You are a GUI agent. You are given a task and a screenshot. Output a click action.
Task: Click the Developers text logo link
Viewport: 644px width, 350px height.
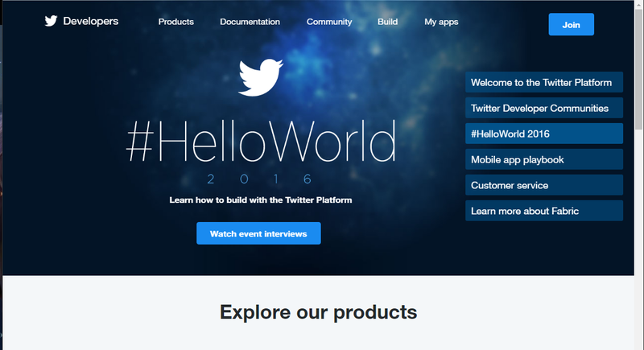coord(91,22)
